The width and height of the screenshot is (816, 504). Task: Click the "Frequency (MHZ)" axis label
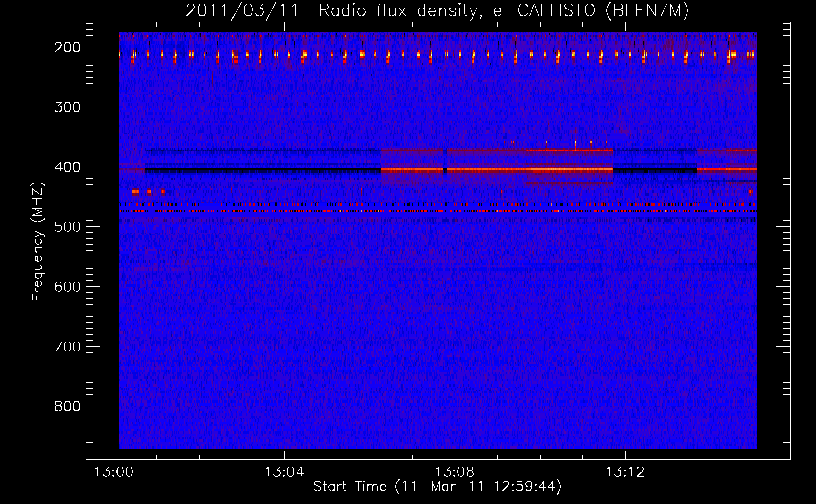coord(38,241)
